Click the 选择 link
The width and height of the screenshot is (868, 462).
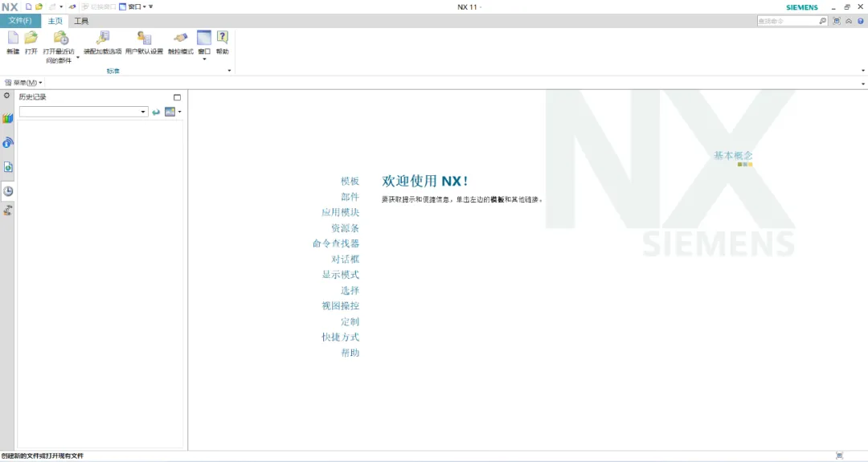350,290
